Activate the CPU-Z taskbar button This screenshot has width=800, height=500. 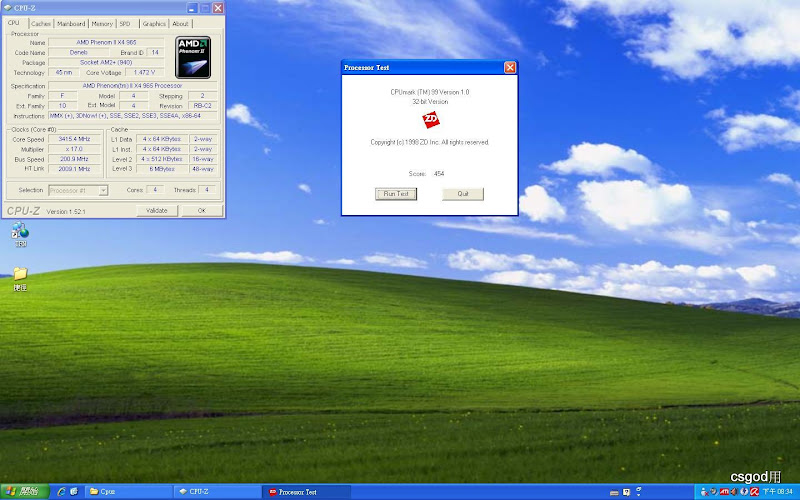(218, 492)
